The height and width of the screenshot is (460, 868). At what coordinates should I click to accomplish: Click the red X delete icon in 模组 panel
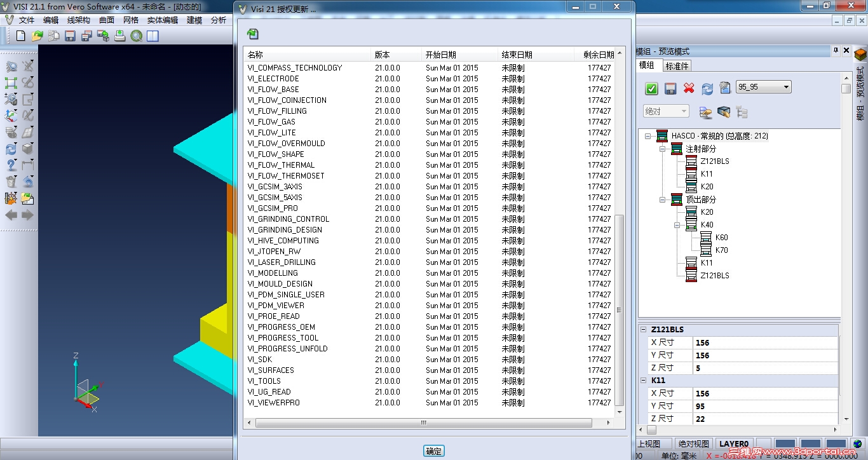689,88
